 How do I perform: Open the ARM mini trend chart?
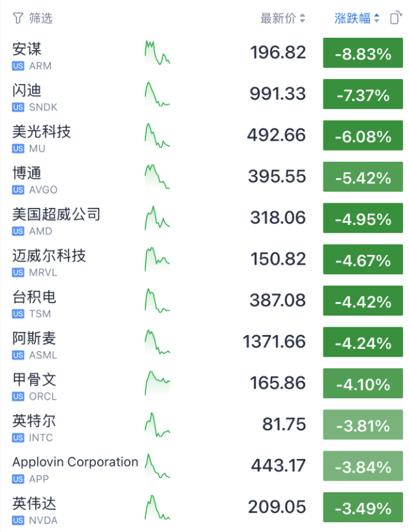coord(157,53)
